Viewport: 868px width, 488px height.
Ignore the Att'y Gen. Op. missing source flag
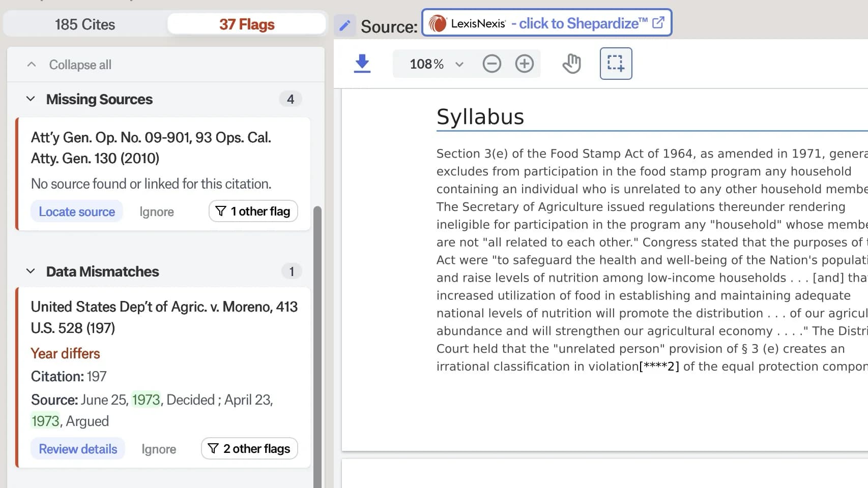point(157,212)
